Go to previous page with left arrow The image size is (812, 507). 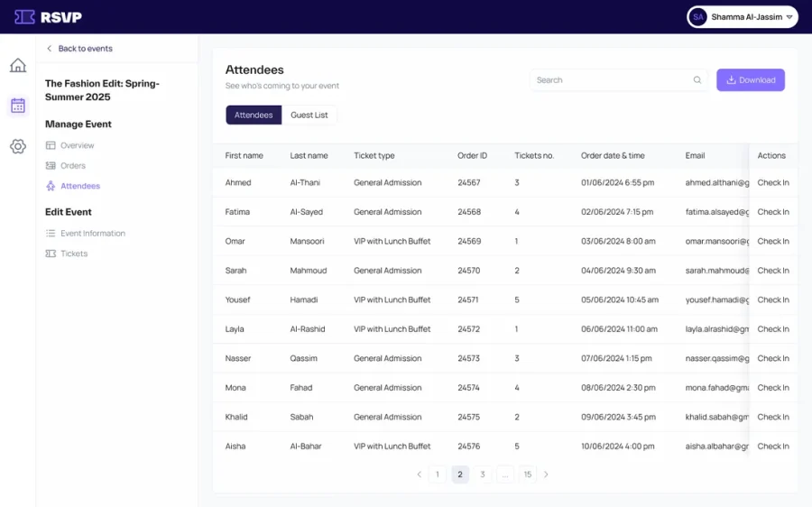click(x=419, y=475)
